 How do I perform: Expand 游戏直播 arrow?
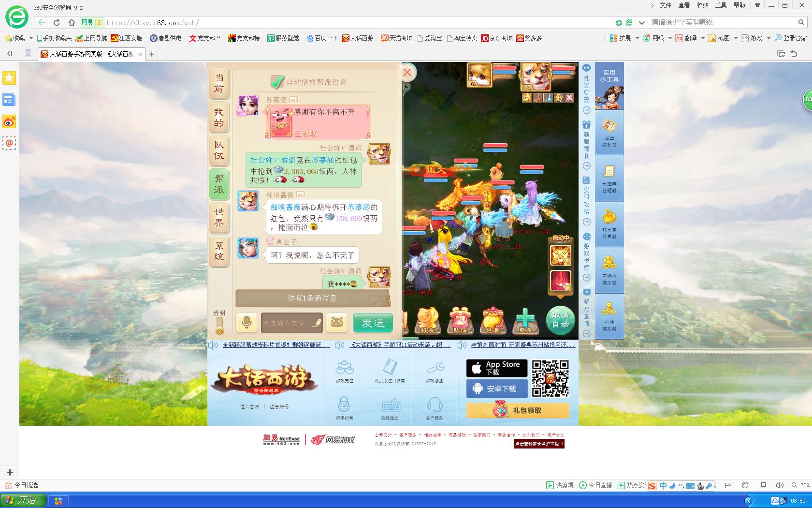click(587, 333)
